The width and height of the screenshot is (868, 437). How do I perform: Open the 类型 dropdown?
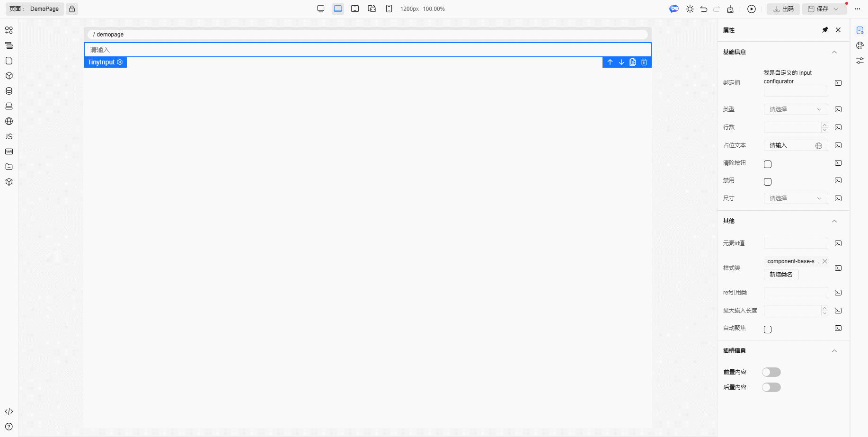(x=796, y=109)
